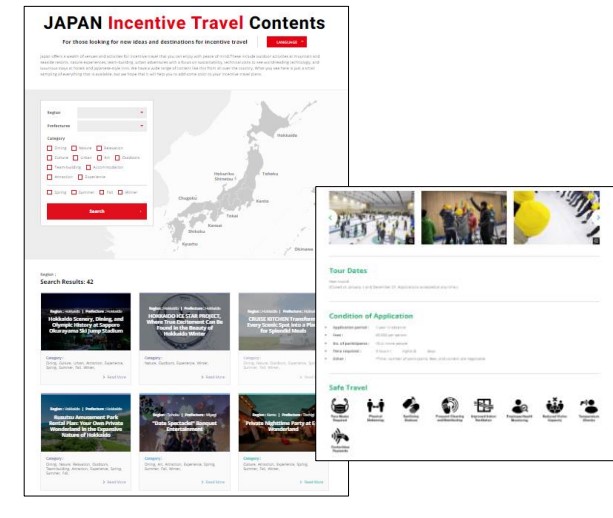Click Read More on Rusutsu Amusement Park card
613x518 pixels.
pos(115,482)
